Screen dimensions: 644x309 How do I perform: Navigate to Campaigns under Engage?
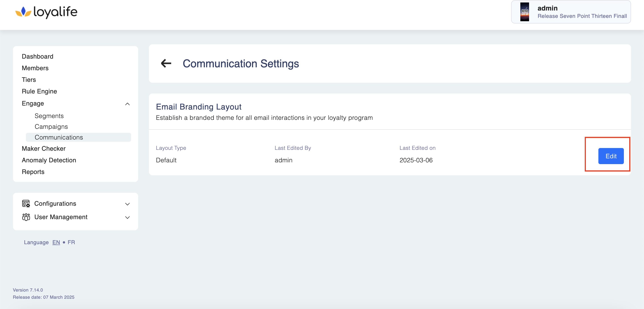51,127
